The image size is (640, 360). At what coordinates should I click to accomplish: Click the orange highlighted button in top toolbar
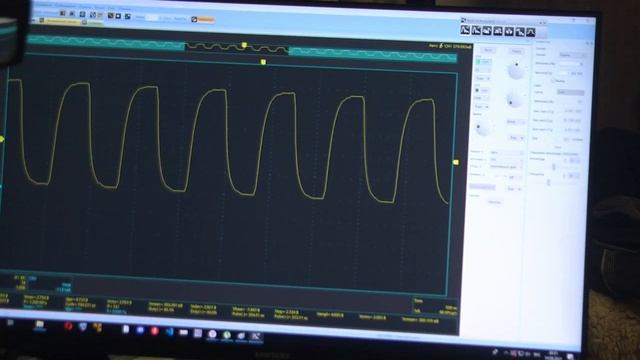click(x=203, y=19)
